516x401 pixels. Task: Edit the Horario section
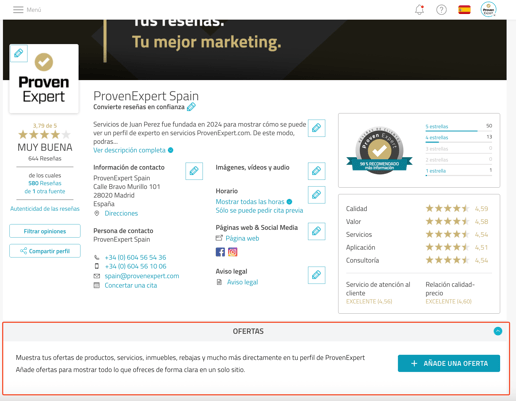(x=316, y=195)
